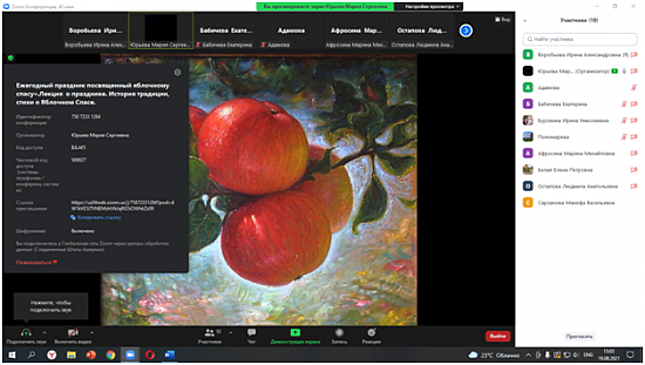Screen dimensions: 645x365
Task: Select Афросина Марина Михайловна in participants list
Action: (x=580, y=153)
